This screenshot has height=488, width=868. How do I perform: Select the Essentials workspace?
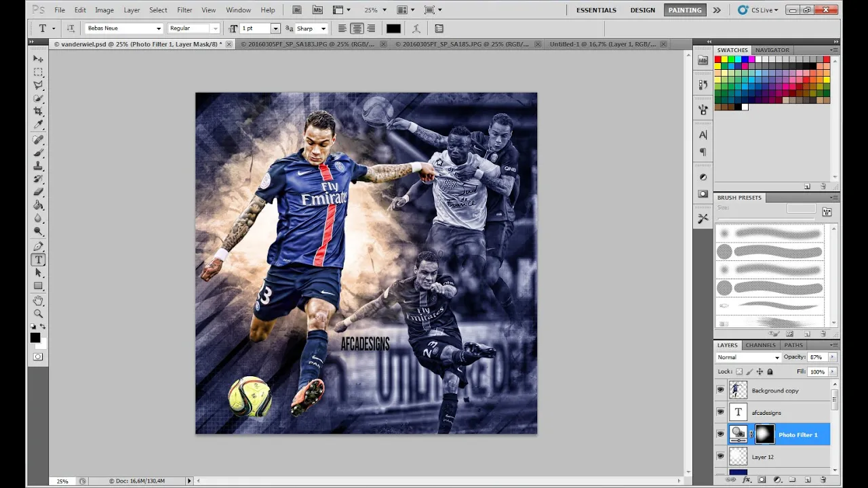pos(596,10)
